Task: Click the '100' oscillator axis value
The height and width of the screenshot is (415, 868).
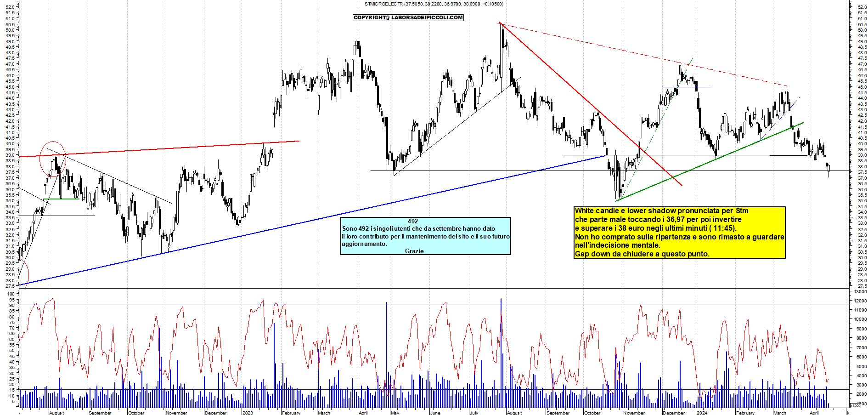Action: tap(11, 294)
